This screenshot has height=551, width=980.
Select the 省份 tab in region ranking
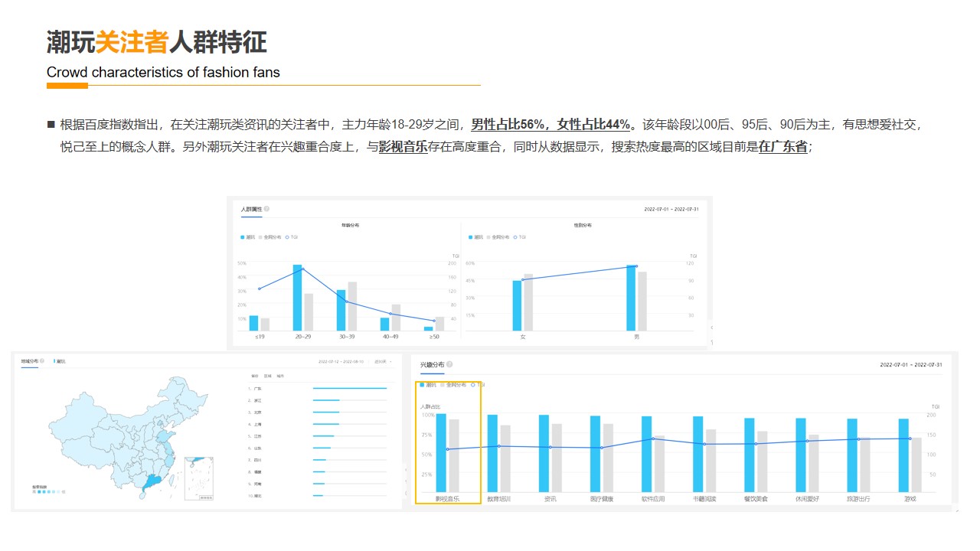(255, 376)
